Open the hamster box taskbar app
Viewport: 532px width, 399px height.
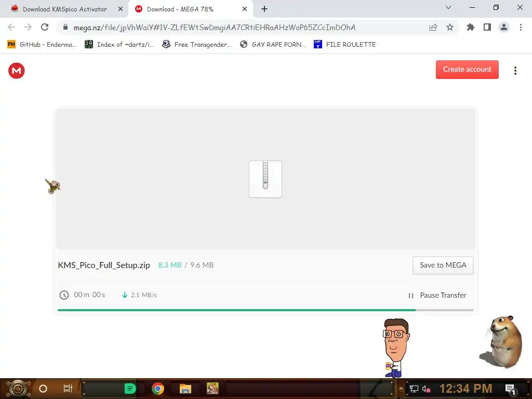(x=212, y=389)
